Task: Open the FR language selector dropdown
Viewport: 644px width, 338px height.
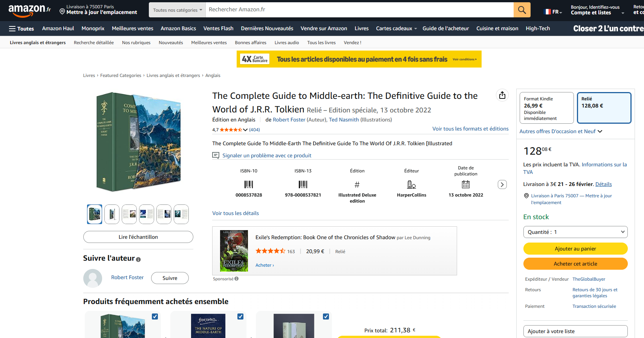Action: pyautogui.click(x=554, y=12)
